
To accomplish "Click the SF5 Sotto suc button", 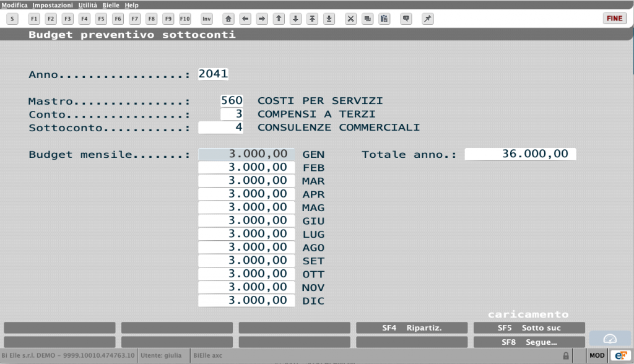I will 529,328.
